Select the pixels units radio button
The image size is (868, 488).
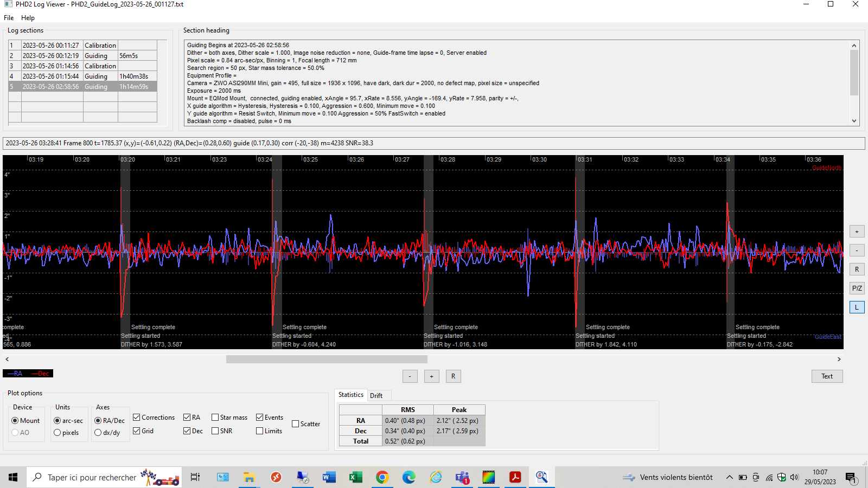coord(57,433)
